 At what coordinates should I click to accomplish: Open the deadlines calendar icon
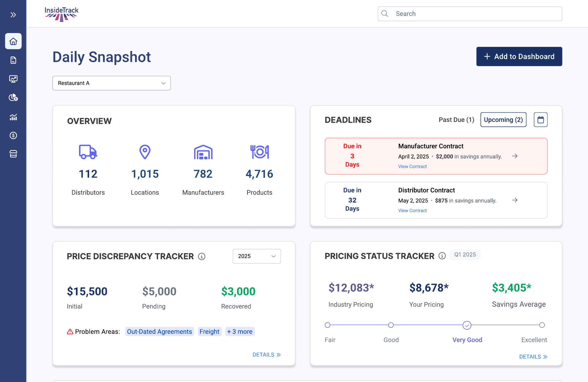pyautogui.click(x=541, y=120)
